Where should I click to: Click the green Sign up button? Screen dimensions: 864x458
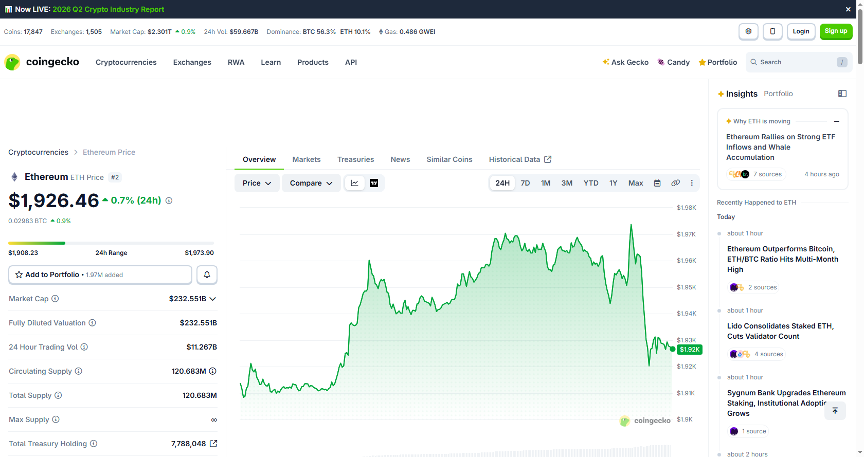836,31
